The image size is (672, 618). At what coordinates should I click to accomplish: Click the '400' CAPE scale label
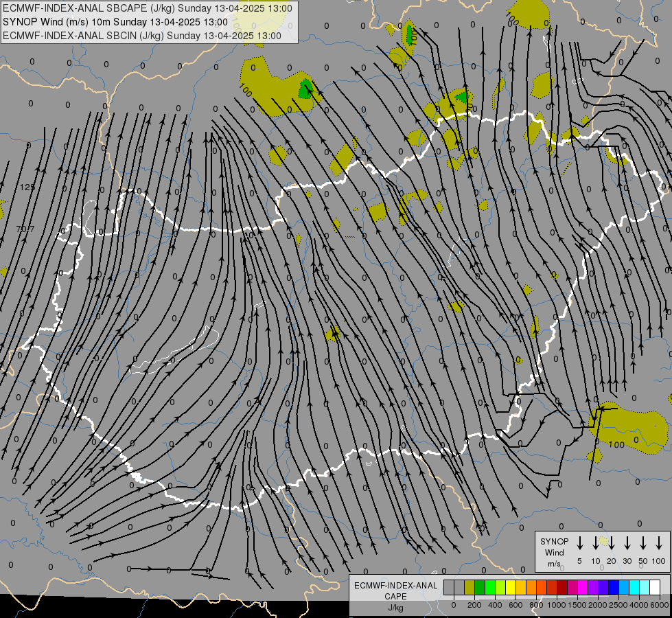[495, 605]
